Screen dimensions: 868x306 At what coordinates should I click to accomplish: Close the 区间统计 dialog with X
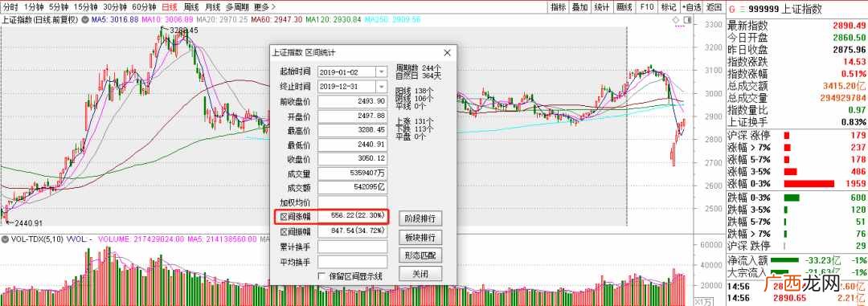448,52
